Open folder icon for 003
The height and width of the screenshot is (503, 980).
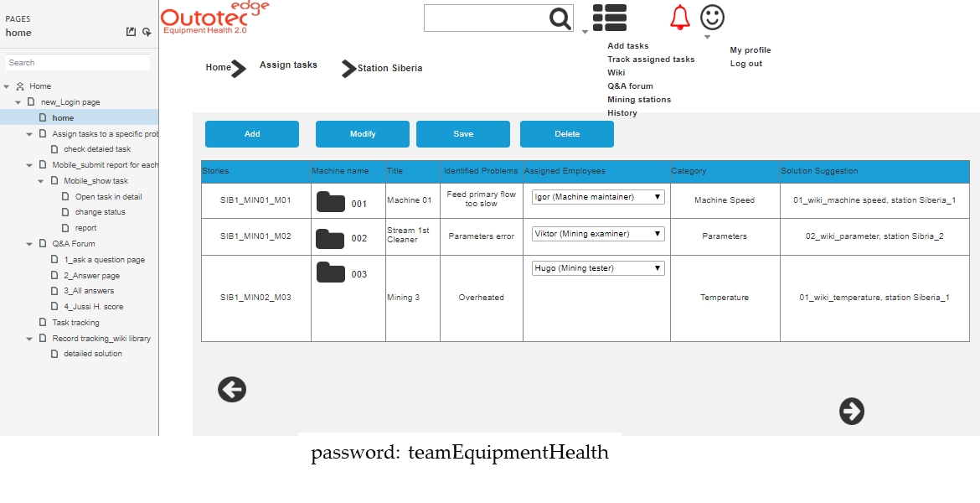click(331, 272)
